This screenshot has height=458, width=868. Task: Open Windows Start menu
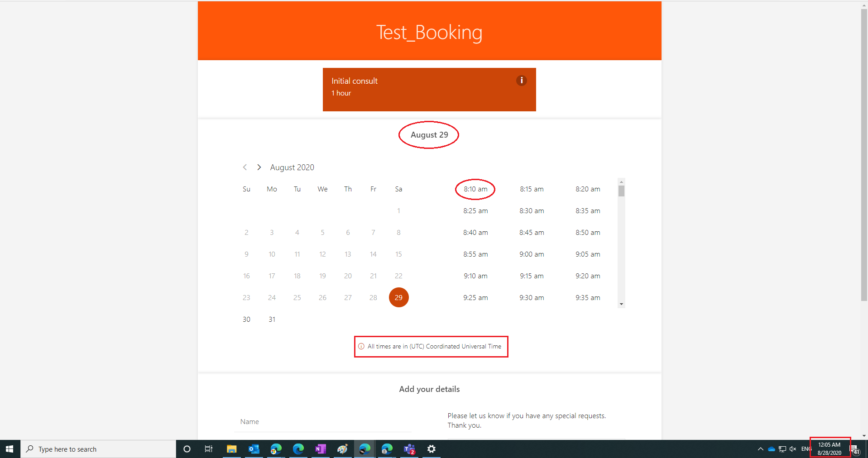10,449
